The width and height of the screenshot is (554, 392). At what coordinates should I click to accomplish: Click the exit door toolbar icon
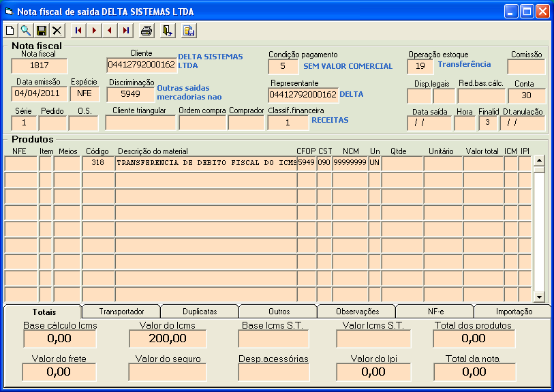click(x=168, y=31)
